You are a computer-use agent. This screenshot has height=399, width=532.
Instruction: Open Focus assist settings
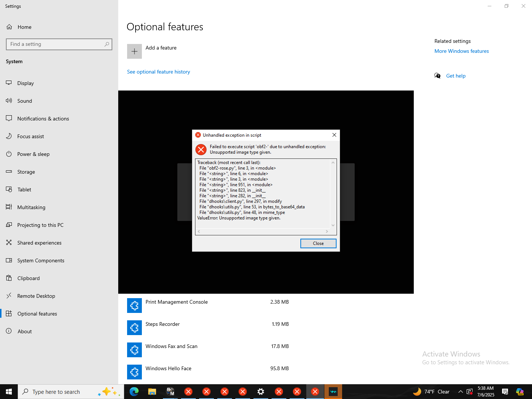[59, 136]
